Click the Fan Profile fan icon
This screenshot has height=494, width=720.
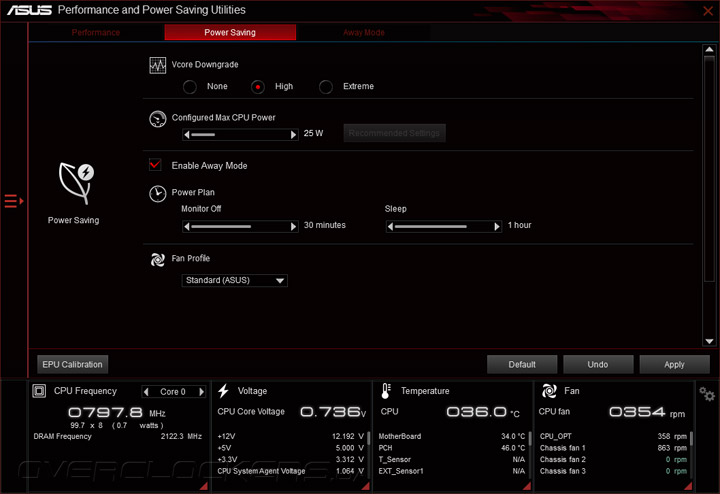pos(158,259)
